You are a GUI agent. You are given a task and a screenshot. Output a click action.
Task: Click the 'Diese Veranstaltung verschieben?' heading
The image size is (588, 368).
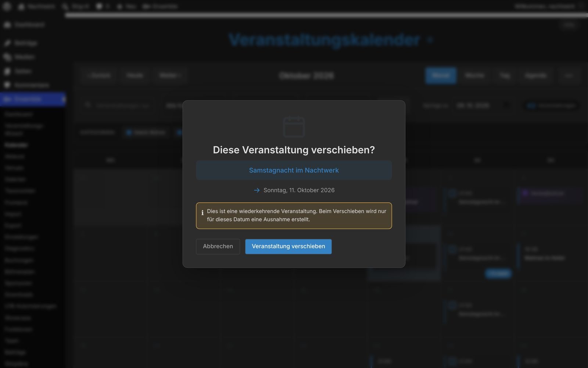pyautogui.click(x=294, y=150)
